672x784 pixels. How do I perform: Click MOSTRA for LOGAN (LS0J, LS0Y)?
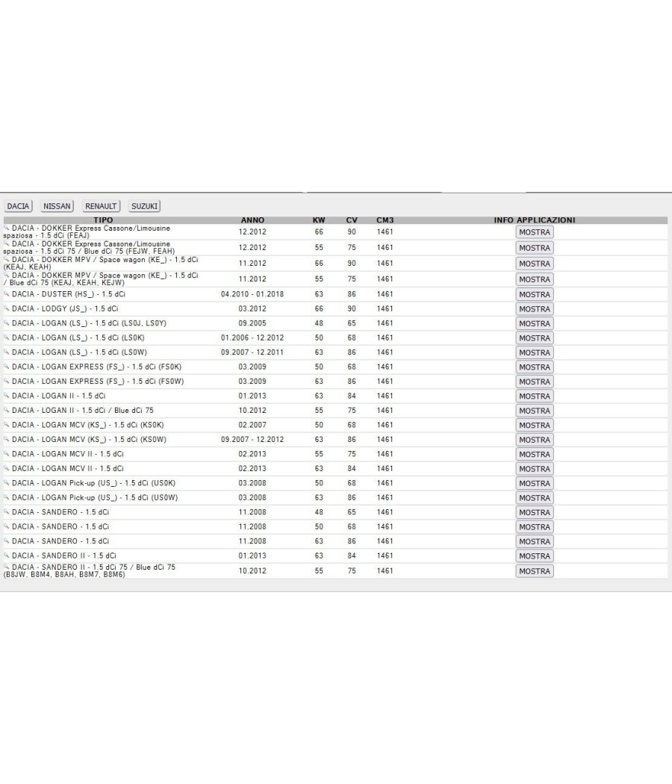click(535, 323)
